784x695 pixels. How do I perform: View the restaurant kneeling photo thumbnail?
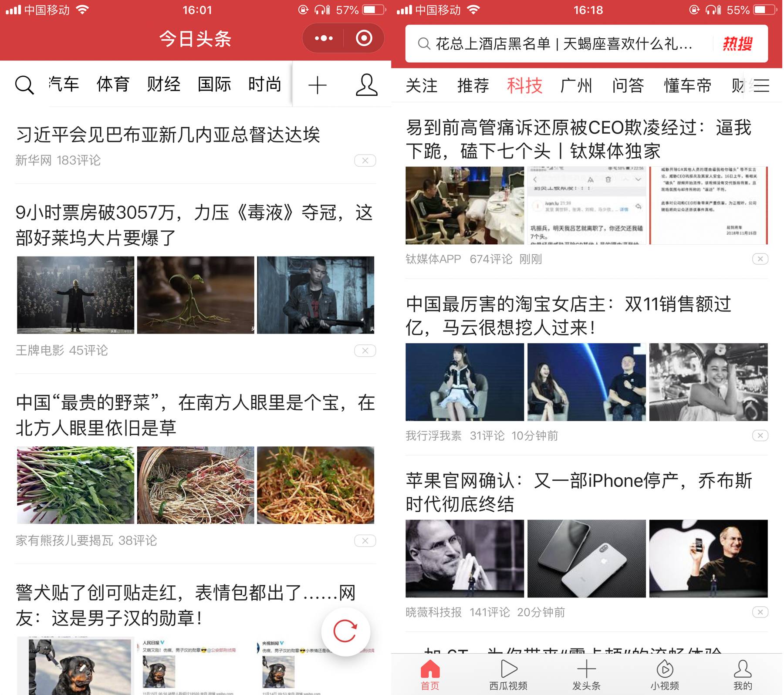coord(465,206)
